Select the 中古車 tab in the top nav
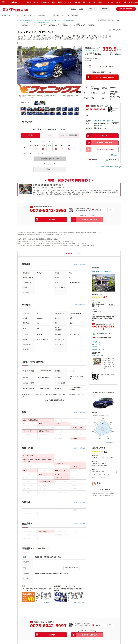This screenshot has width=138, height=644. coord(29,2)
